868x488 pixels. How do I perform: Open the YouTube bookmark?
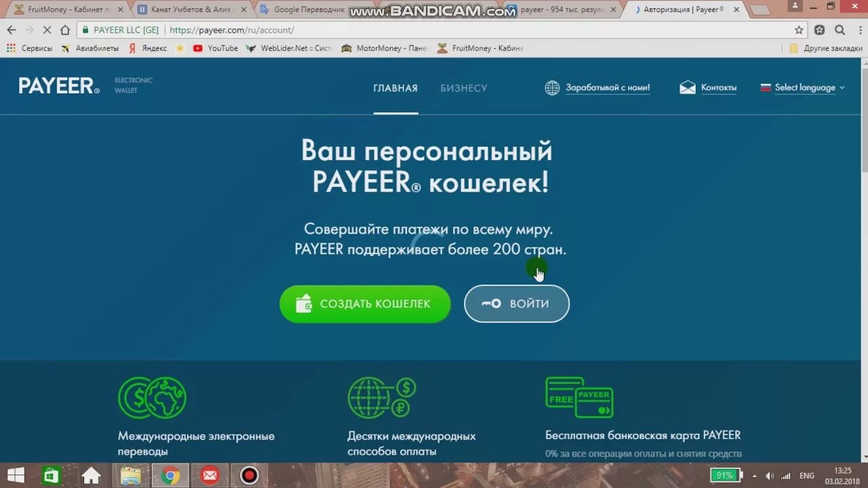pos(216,48)
